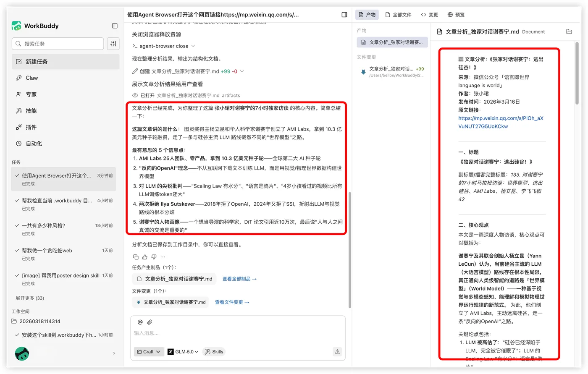Expand the 创建 文章分析 file diff
The image size is (588, 374).
pyautogui.click(x=242, y=71)
